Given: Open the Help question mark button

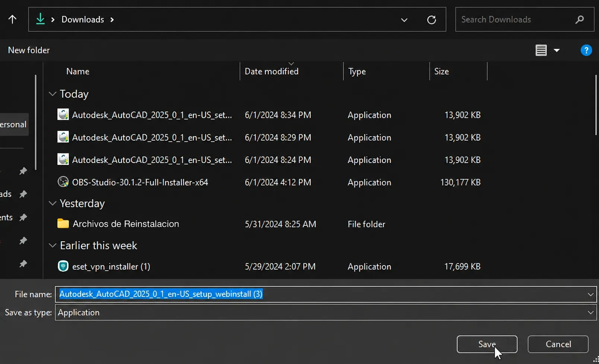Looking at the screenshot, I should (x=586, y=50).
